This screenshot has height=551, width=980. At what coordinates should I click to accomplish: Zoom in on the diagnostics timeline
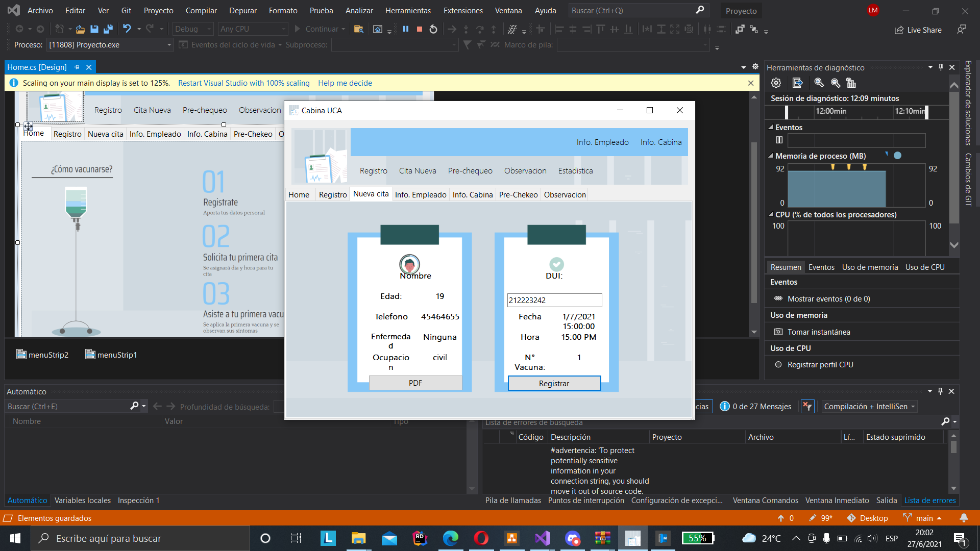(x=819, y=83)
